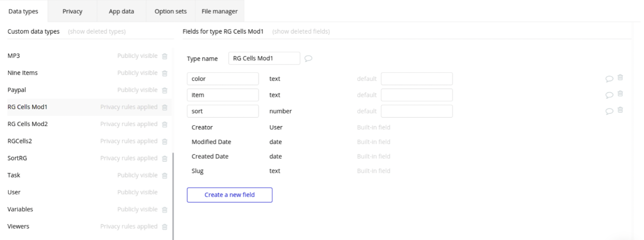Show deleted fields link

click(x=301, y=32)
